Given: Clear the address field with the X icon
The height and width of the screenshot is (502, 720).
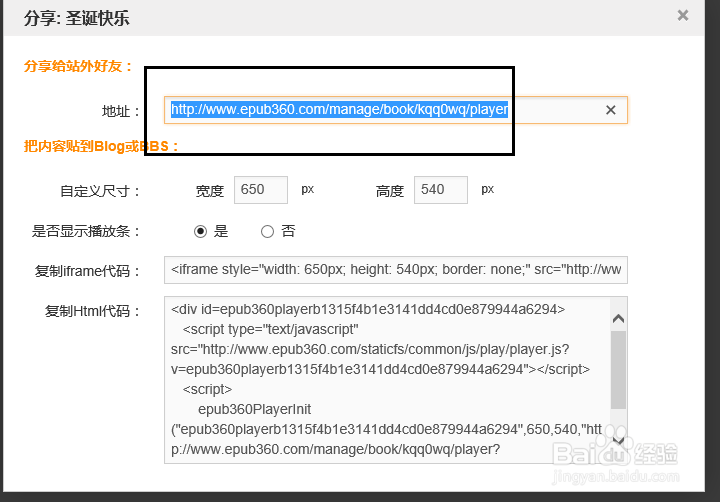Looking at the screenshot, I should [611, 110].
